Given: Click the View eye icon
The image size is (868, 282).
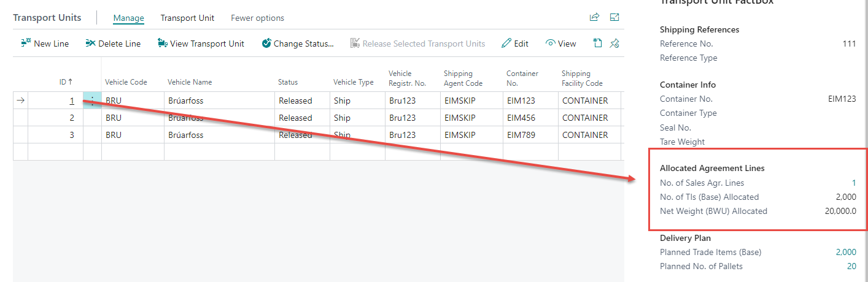Looking at the screenshot, I should click(551, 44).
